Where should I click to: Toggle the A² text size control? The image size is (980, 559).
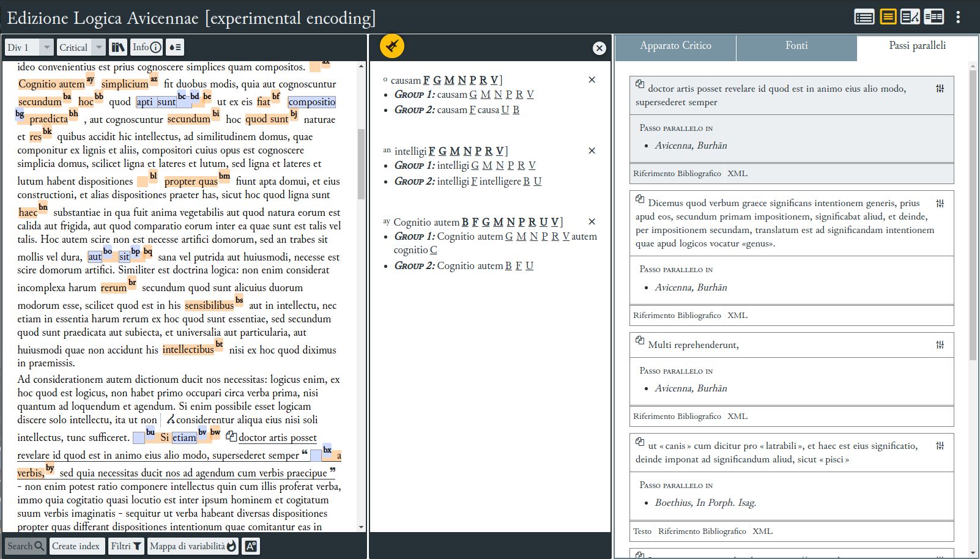(251, 546)
